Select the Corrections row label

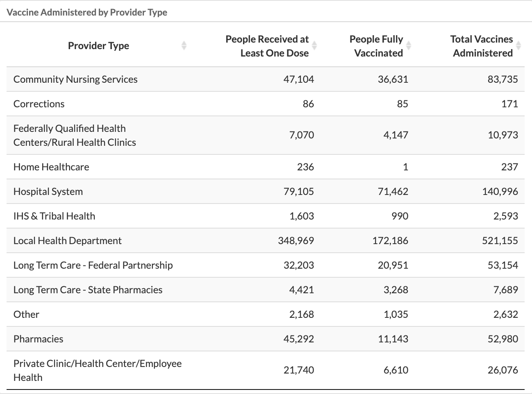coord(39,104)
